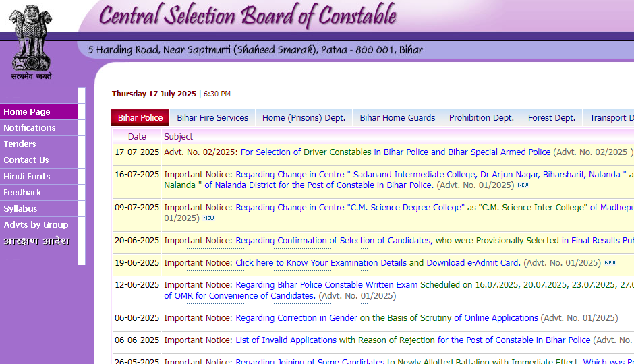View the Syllabus page
The image size is (634, 364).
pyautogui.click(x=21, y=209)
